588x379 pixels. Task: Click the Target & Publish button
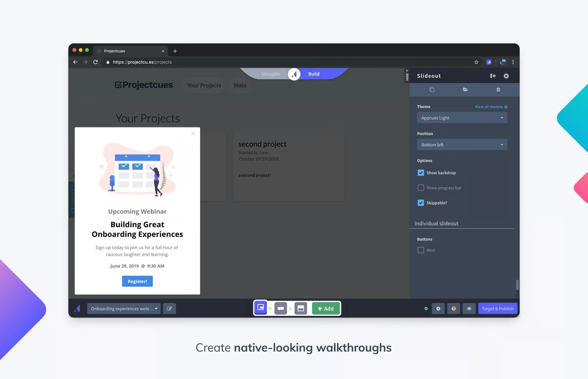[497, 308]
